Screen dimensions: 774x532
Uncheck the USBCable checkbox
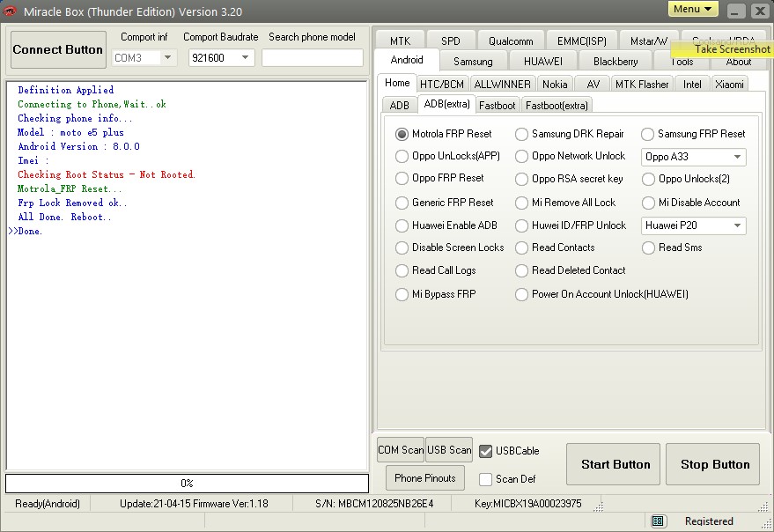(x=486, y=451)
